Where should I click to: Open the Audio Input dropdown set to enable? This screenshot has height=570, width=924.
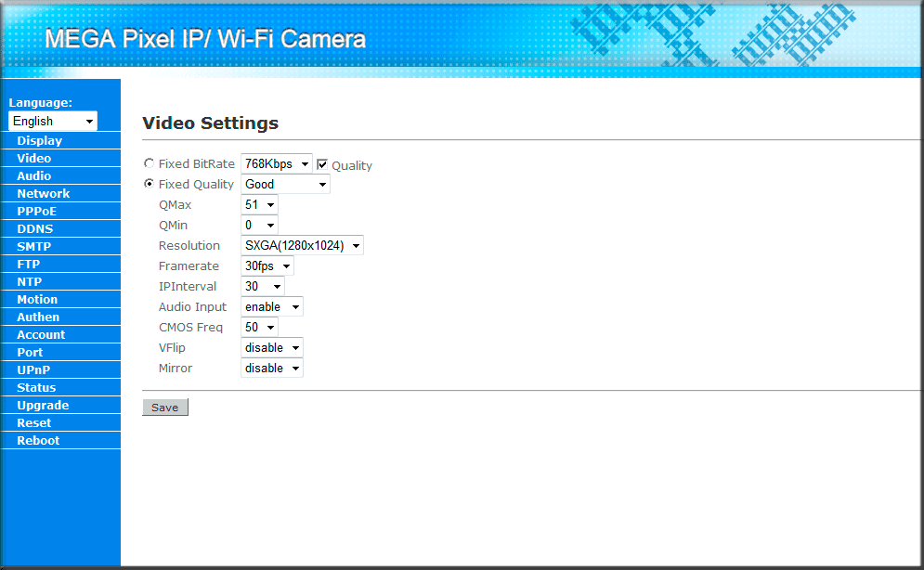(x=272, y=306)
